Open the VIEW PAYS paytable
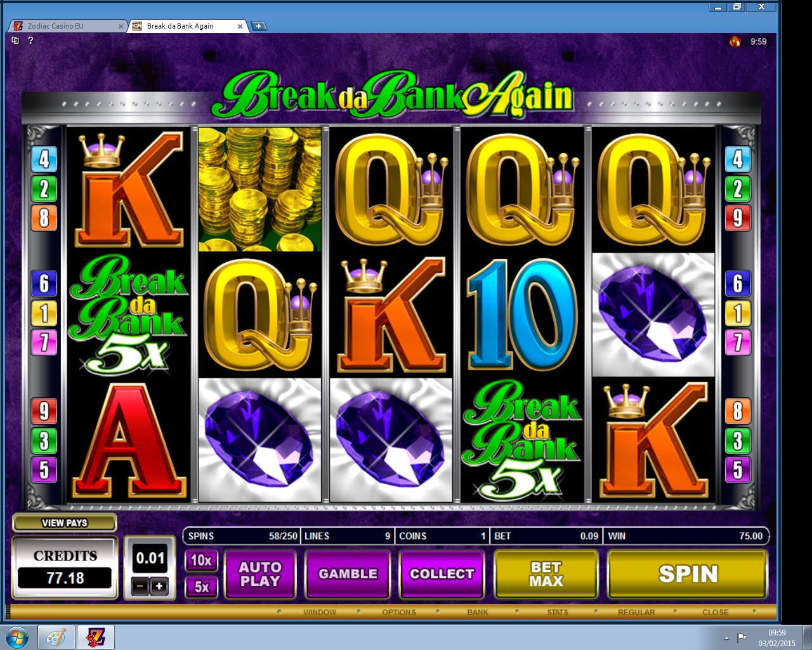Viewport: 812px width, 650px height. coord(65,523)
